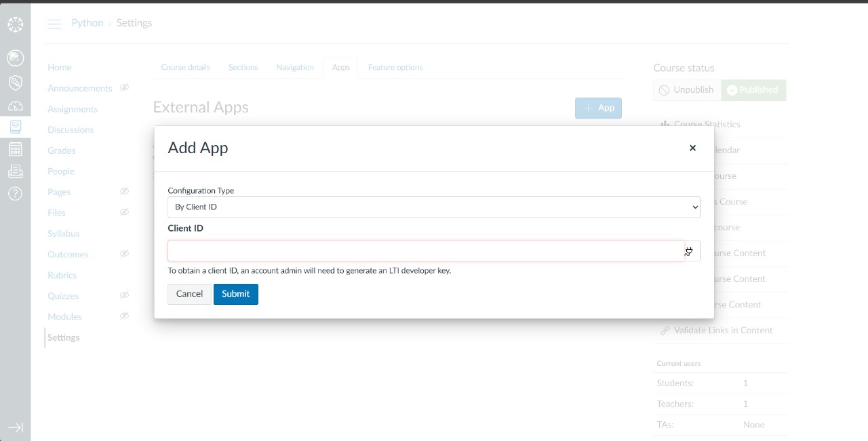The image size is (868, 441).
Task: Close the Add App dialog
Action: [692, 148]
